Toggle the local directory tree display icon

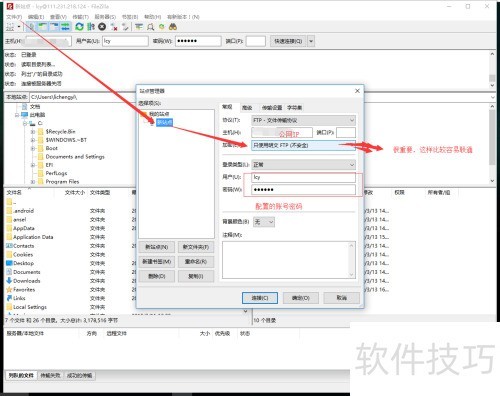43,27
